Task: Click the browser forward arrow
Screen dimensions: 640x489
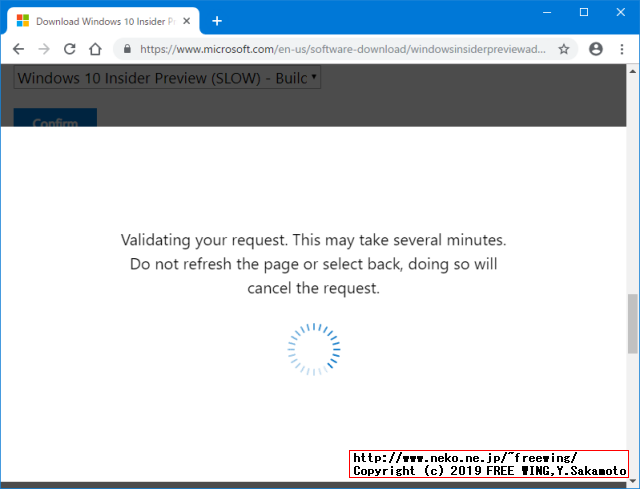Action: point(44,49)
